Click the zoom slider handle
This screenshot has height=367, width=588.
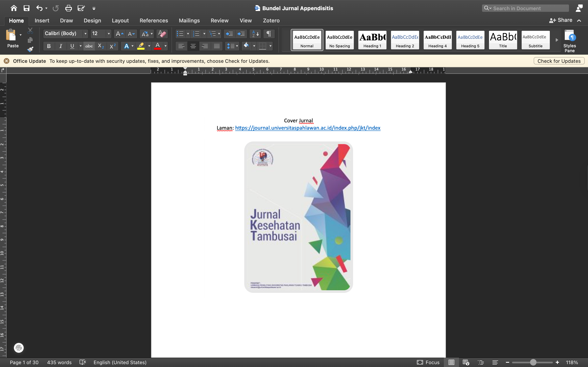[x=533, y=362]
